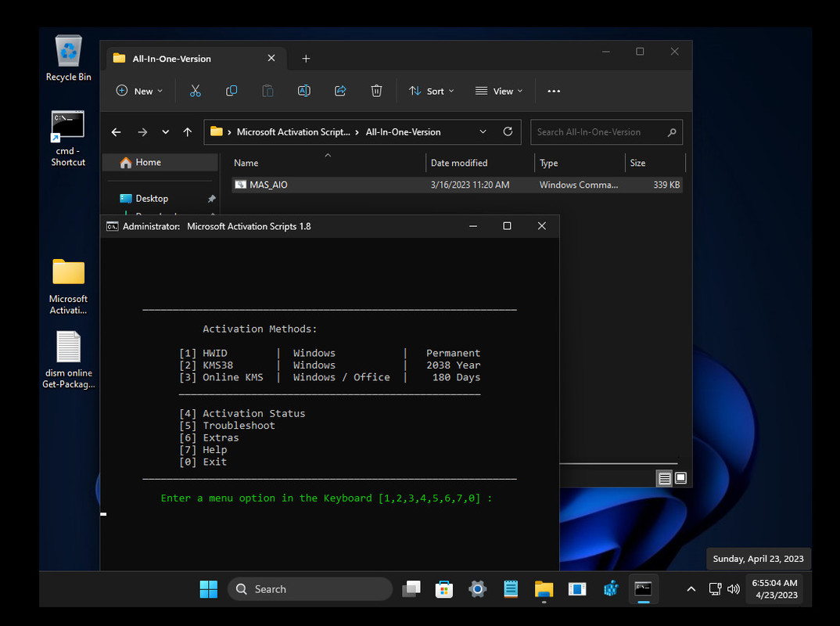Open the New dropdown menu
This screenshot has width=840, height=626.
click(x=139, y=91)
